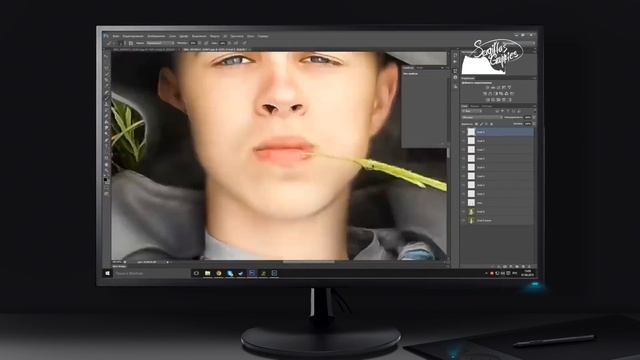Enable airbrush mode in the options bar
Viewport: 640px width, 360px height.
236,43
